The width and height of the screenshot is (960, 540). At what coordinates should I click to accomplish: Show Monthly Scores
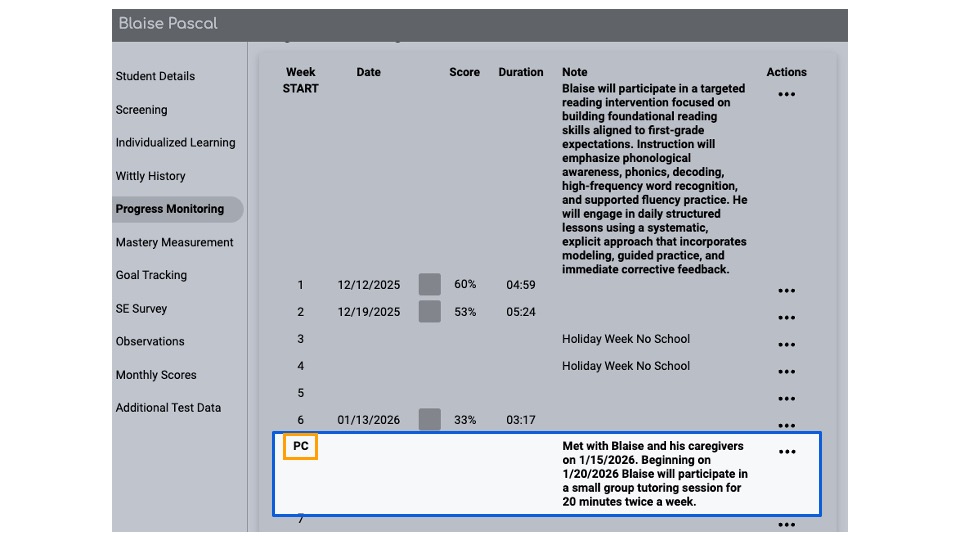click(156, 375)
